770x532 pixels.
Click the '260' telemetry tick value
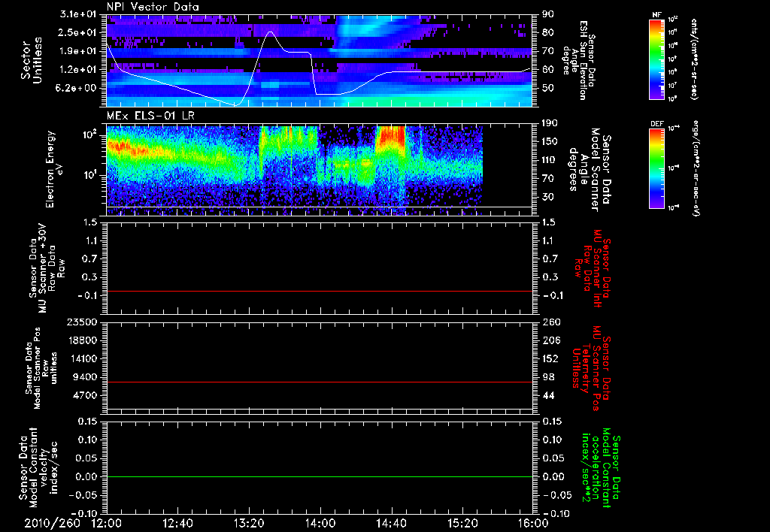tap(551, 322)
